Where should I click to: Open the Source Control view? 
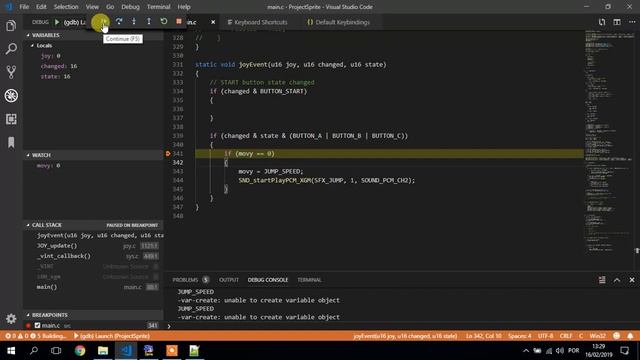(x=11, y=72)
